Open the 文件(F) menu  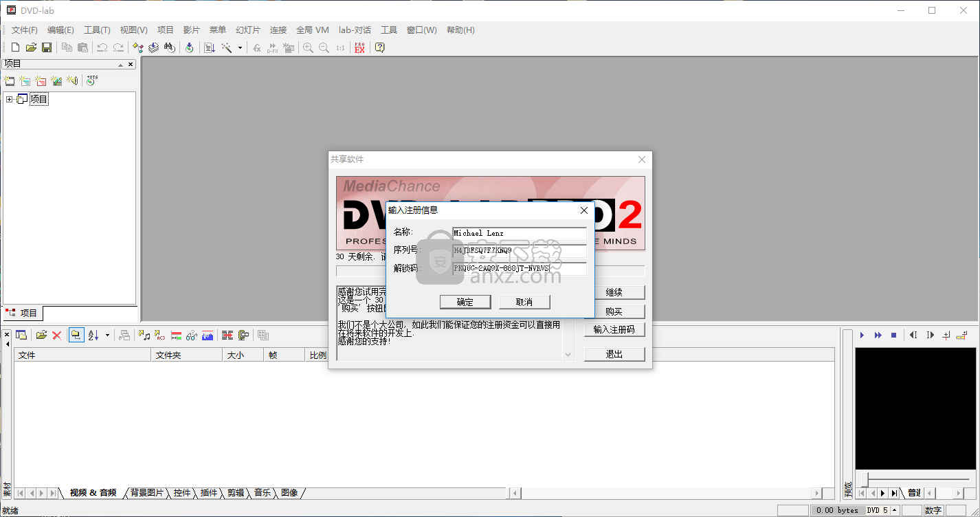[25, 30]
